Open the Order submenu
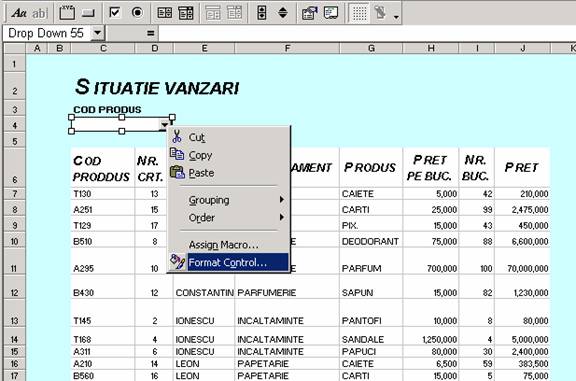The height and width of the screenshot is (381, 576). click(x=228, y=218)
